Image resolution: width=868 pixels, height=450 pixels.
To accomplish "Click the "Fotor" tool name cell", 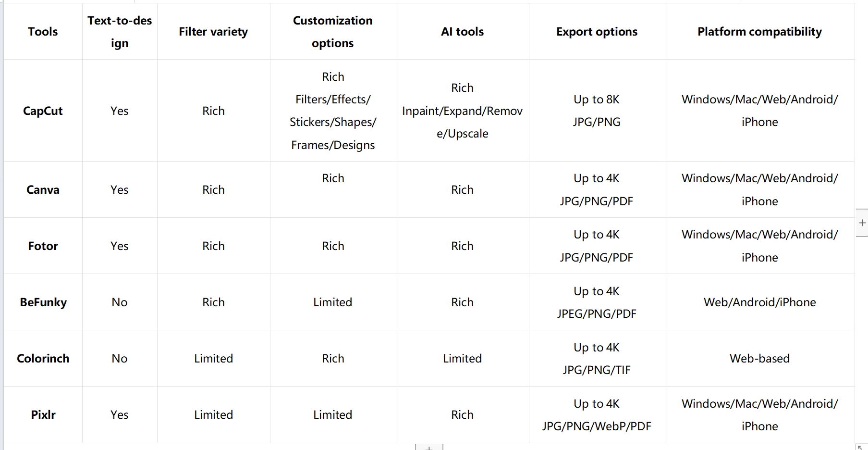I will pyautogui.click(x=43, y=246).
